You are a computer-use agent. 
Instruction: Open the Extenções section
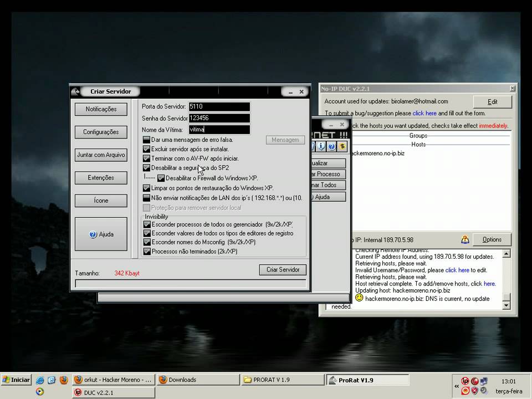[101, 178]
